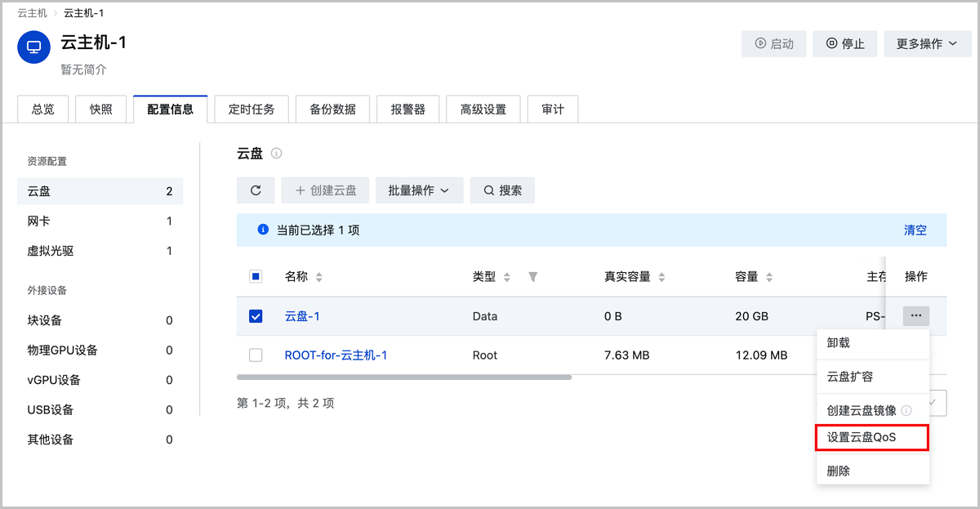This screenshot has height=509, width=980.
Task: Click the 清空 link to clear selection
Action: pos(915,230)
